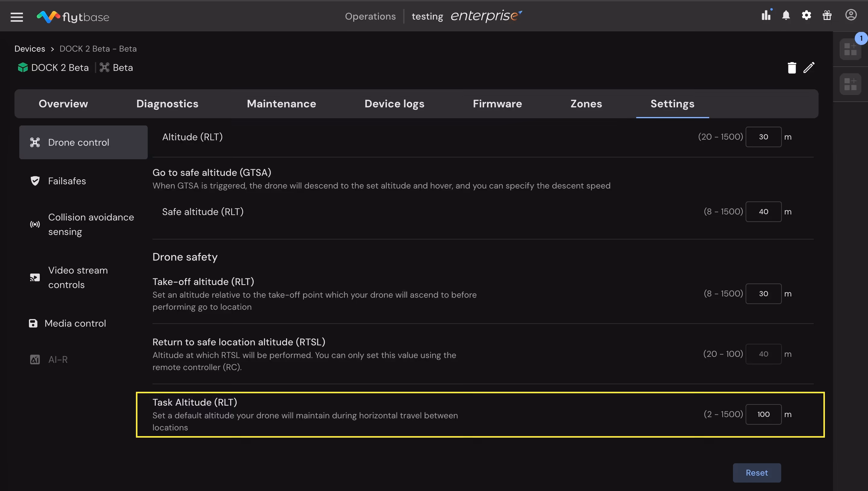
Task: Switch to the Firmware tab
Action: (x=497, y=103)
